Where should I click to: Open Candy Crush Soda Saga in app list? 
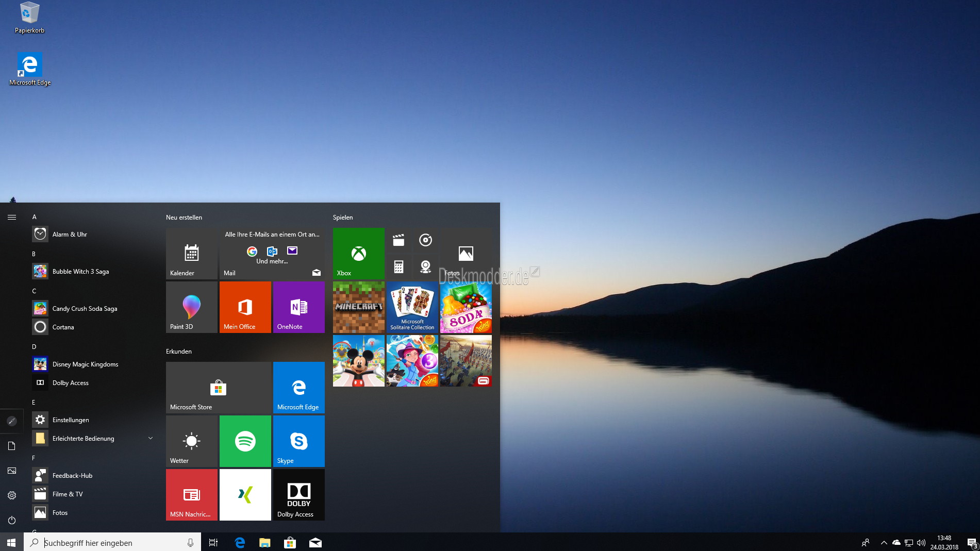click(x=93, y=309)
